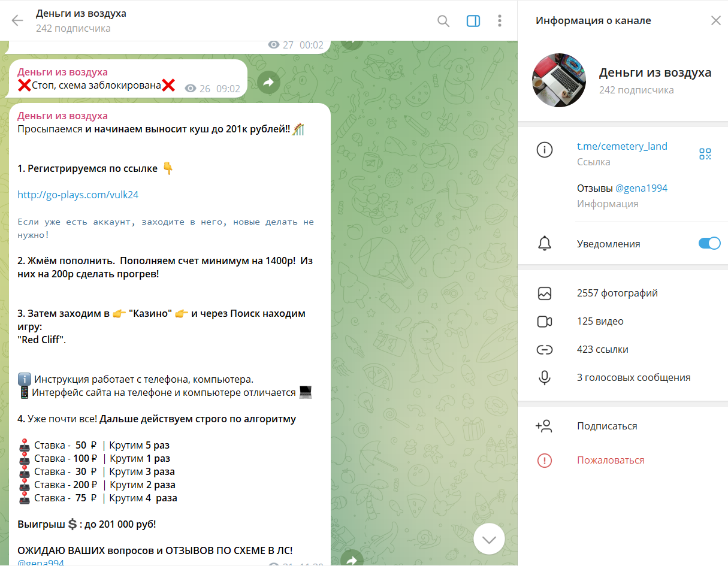Go back using the left arrow icon
Image resolution: width=728 pixels, height=566 pixels.
point(17,21)
